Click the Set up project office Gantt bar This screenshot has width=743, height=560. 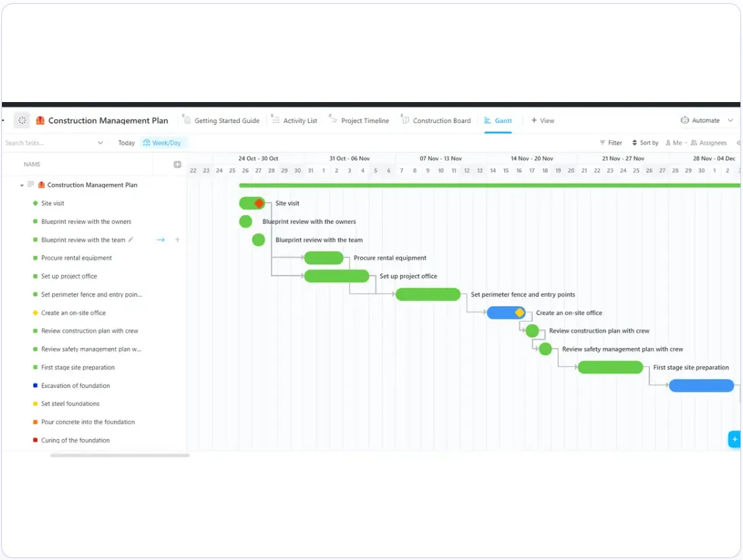pos(336,276)
